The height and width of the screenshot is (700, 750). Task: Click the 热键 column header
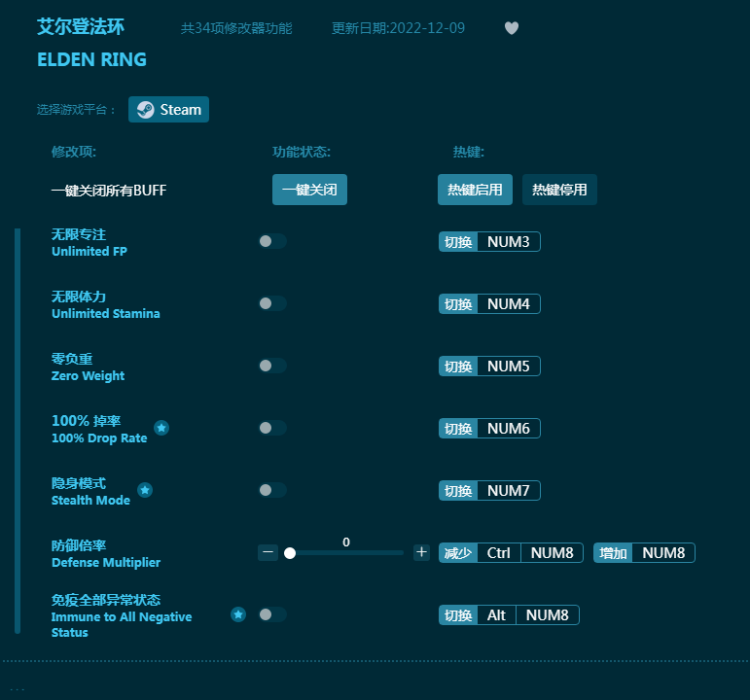pos(468,152)
